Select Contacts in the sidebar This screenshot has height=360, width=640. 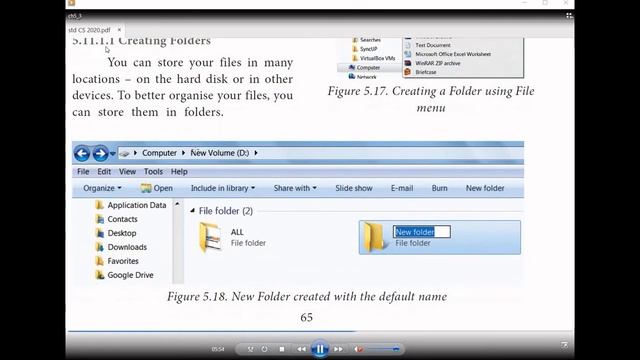117,219
